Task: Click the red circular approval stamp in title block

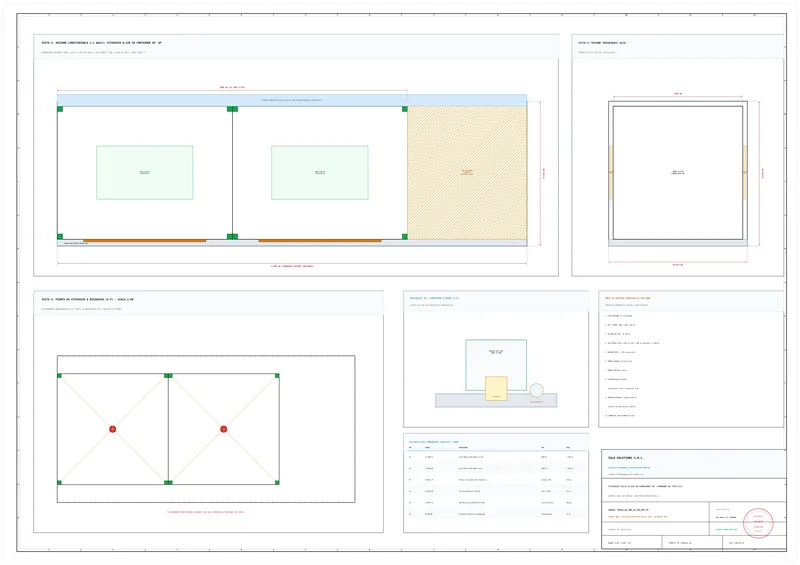Action: (758, 523)
